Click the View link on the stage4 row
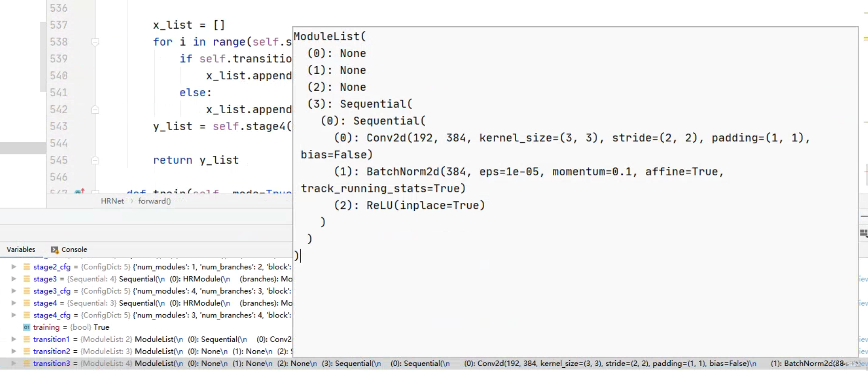The width and height of the screenshot is (868, 371). [863, 303]
